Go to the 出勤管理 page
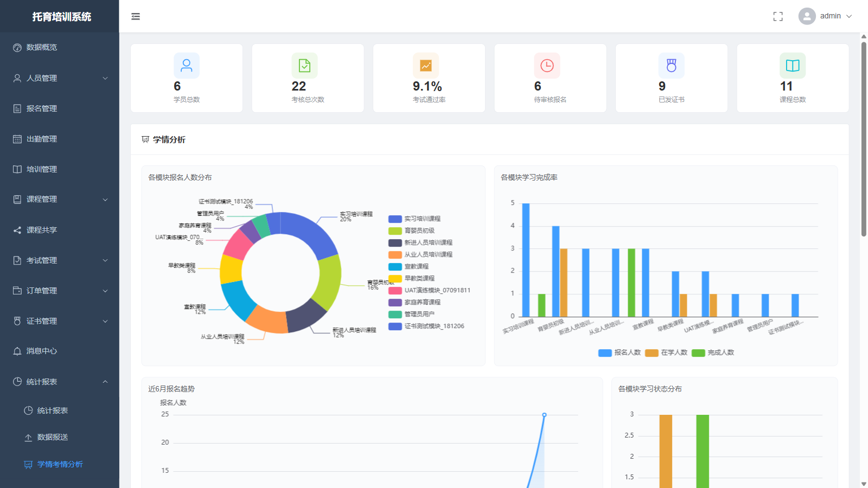This screenshot has height=488, width=868. pos(60,139)
